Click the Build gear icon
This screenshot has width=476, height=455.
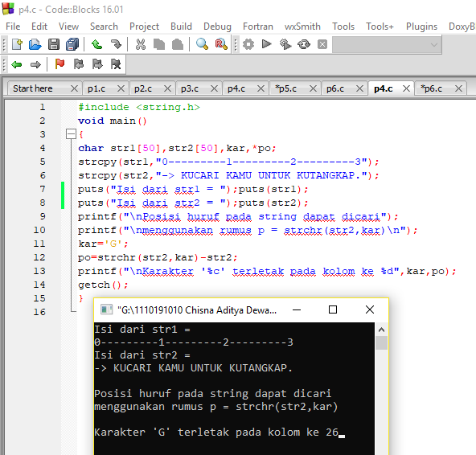(248, 44)
